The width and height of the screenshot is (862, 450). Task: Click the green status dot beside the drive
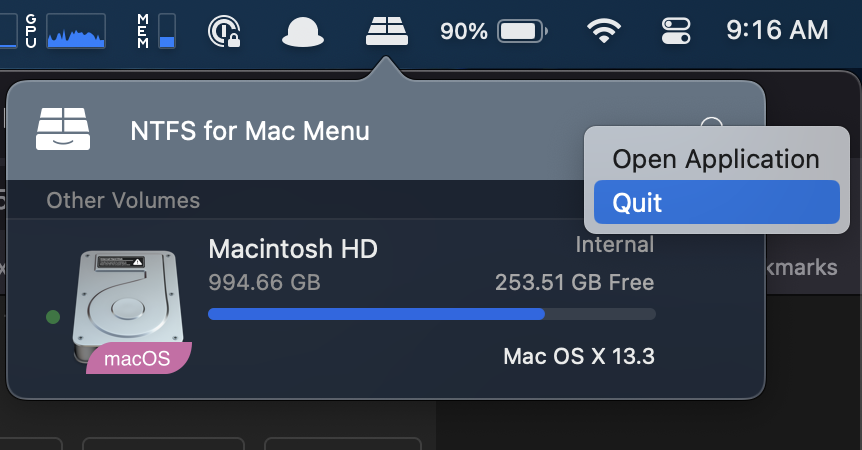(53, 317)
